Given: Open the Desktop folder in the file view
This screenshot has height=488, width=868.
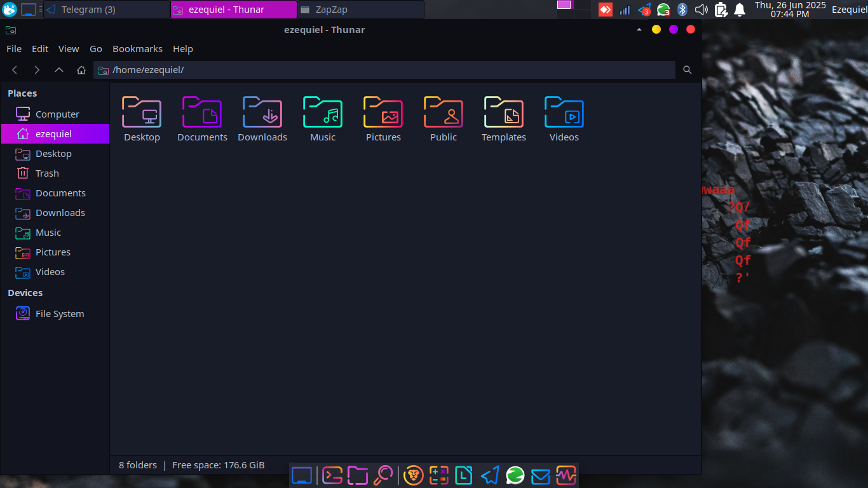Looking at the screenshot, I should coord(142,119).
